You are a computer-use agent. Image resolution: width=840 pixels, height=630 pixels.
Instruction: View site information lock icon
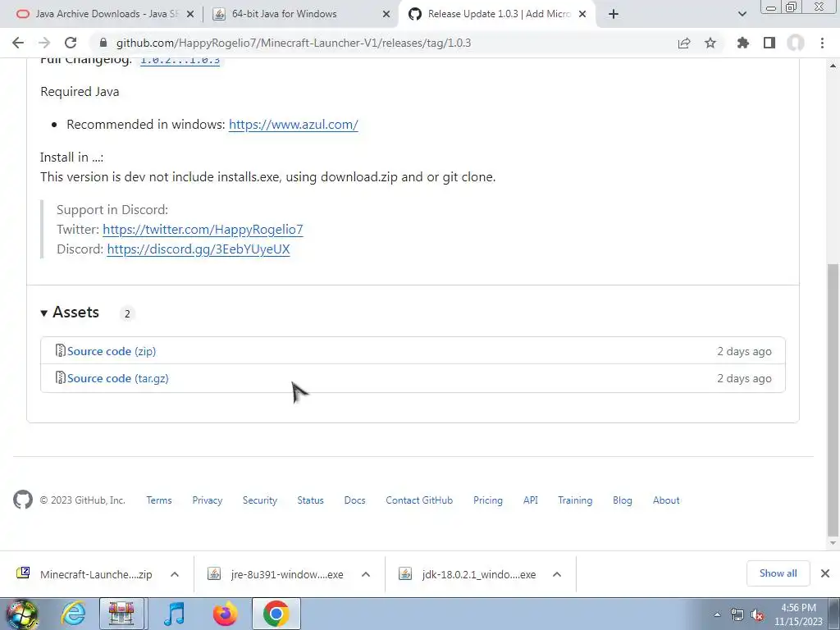(103, 43)
